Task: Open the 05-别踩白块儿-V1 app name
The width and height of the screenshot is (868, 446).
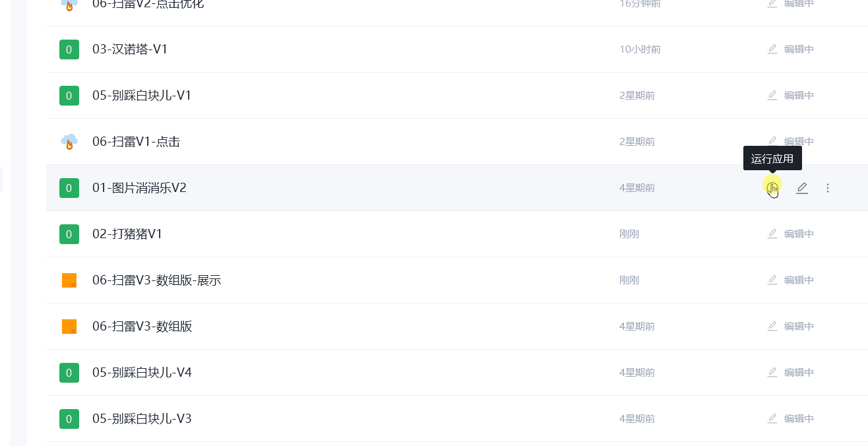Action: click(x=142, y=96)
